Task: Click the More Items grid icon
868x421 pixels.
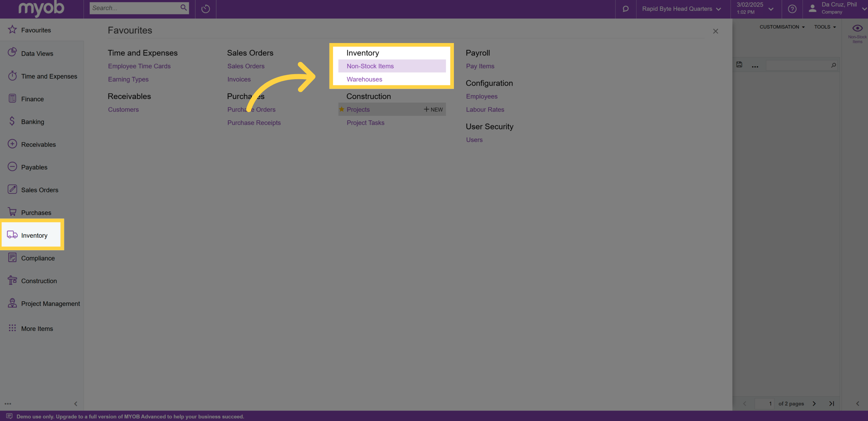Action: coord(12,328)
